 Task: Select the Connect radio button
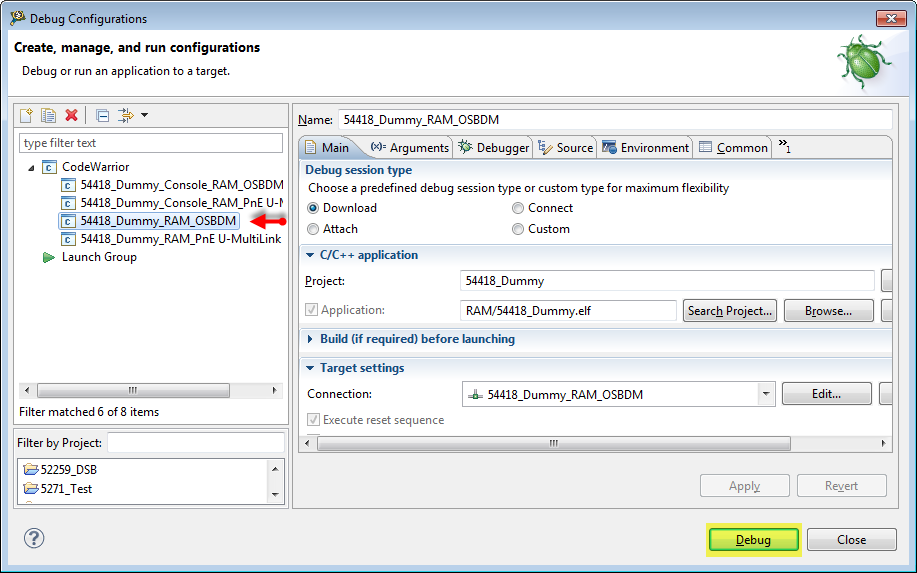click(518, 208)
